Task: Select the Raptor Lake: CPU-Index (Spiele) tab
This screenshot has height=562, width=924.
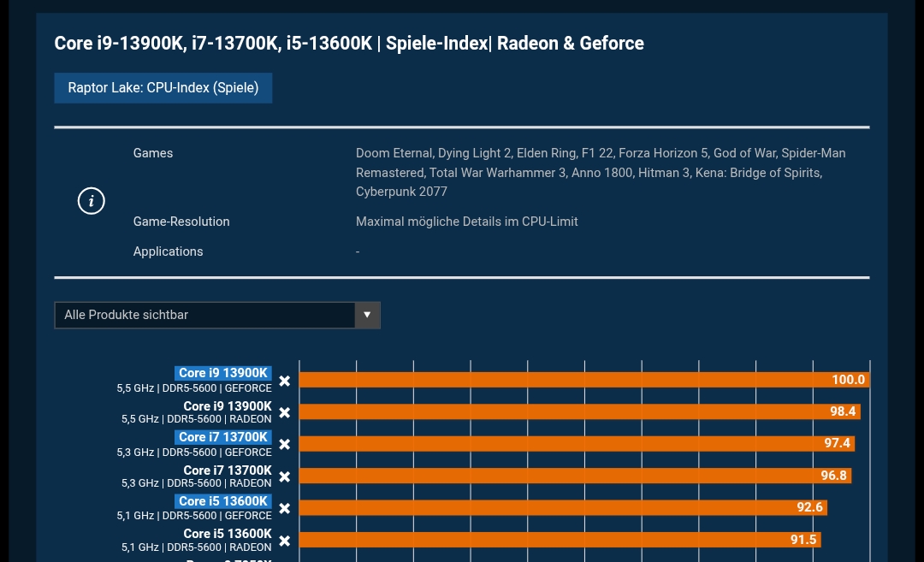Action: point(163,88)
